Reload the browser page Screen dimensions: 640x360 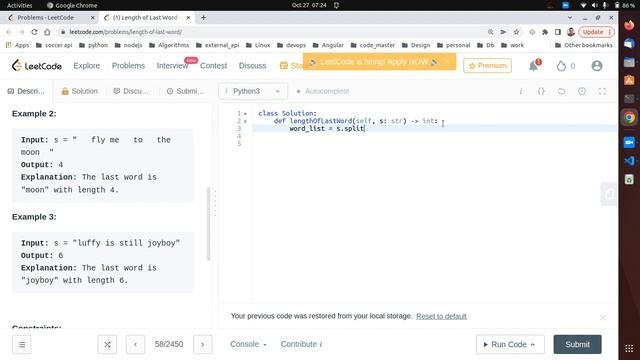pos(34,32)
